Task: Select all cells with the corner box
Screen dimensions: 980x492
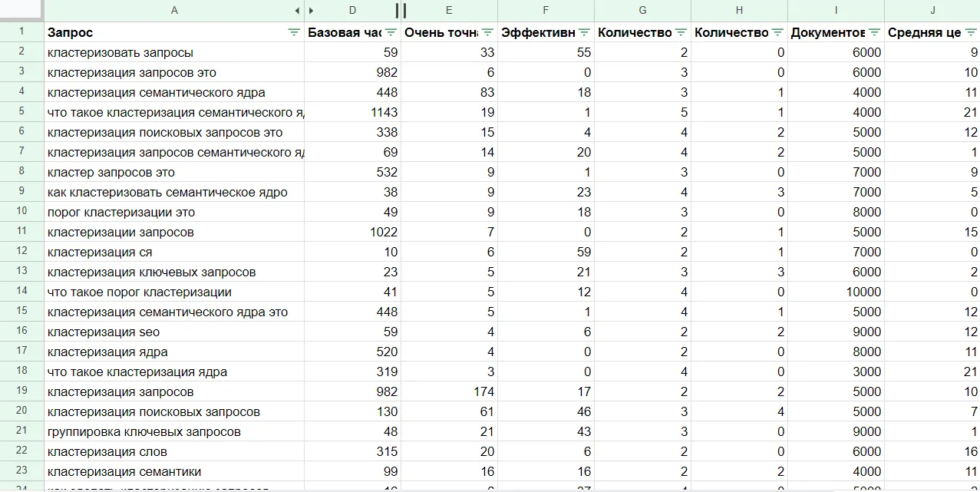Action: tap(21, 10)
